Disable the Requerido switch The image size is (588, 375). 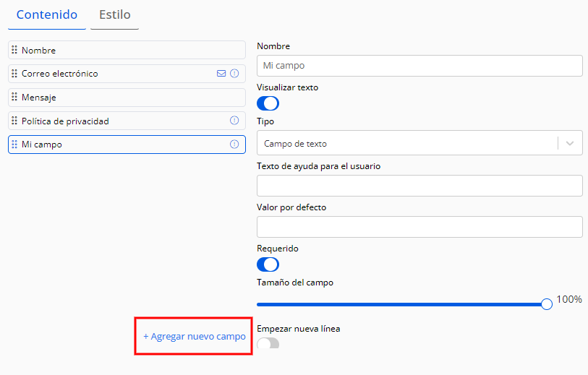click(x=268, y=264)
